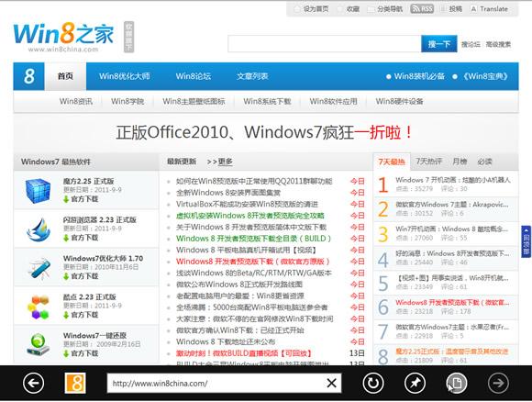
Task: Open the 高级搜索 link
Action: click(x=498, y=44)
